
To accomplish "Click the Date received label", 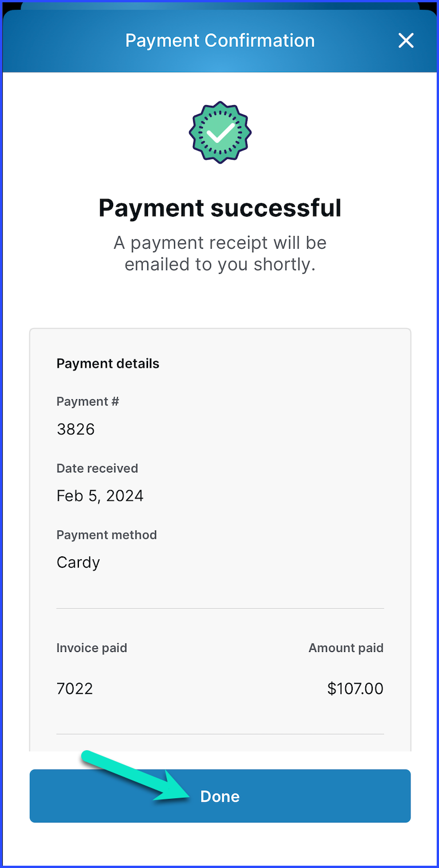I will click(97, 468).
